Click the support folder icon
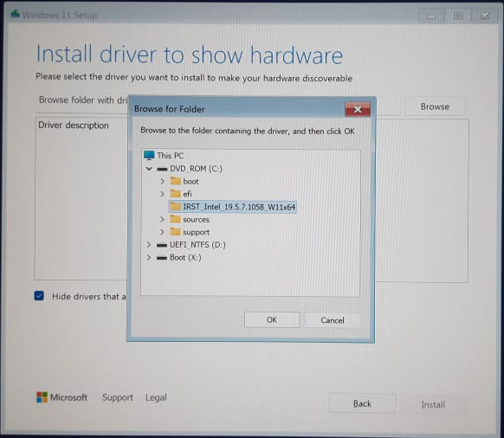Screen dimensions: 504x438 [176, 232]
